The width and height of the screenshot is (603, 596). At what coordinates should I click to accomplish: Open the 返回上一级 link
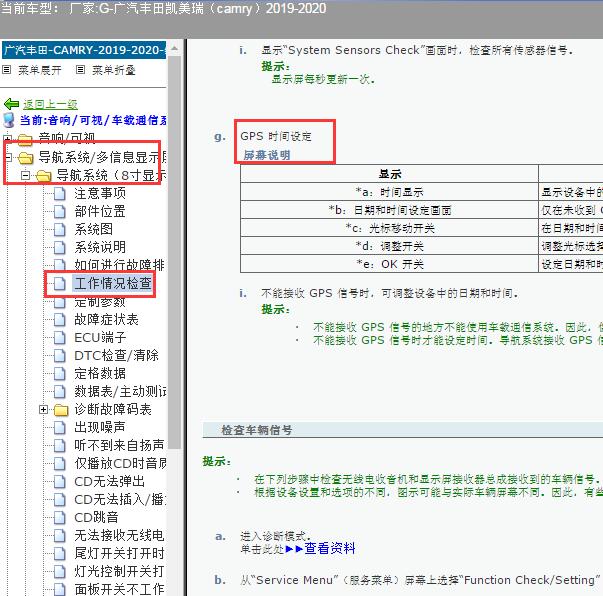point(50,104)
